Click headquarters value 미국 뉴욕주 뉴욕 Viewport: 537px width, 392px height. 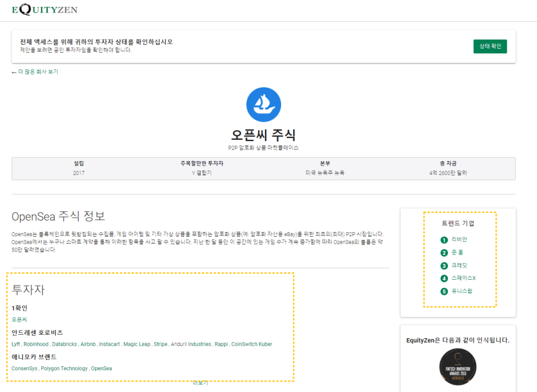[x=325, y=173]
